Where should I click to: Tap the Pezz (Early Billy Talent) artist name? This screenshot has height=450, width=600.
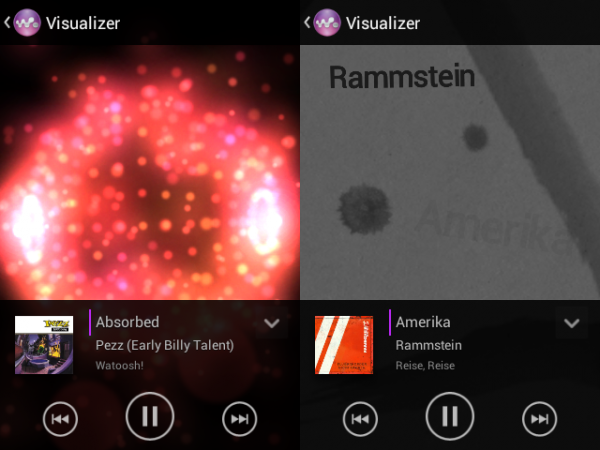165,345
